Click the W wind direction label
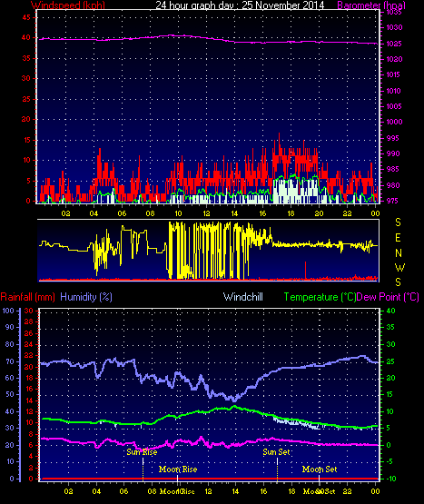The width and height of the screenshot is (424, 504). [399, 267]
